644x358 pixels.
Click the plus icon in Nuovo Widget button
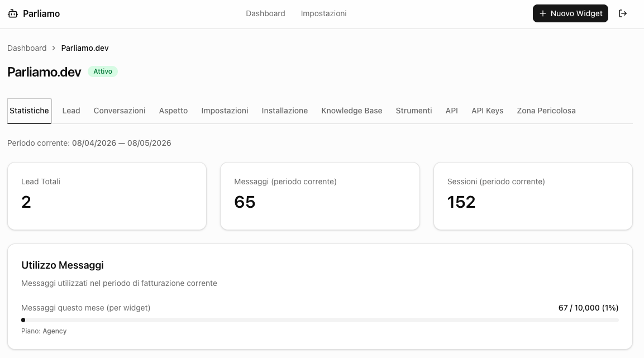click(543, 13)
